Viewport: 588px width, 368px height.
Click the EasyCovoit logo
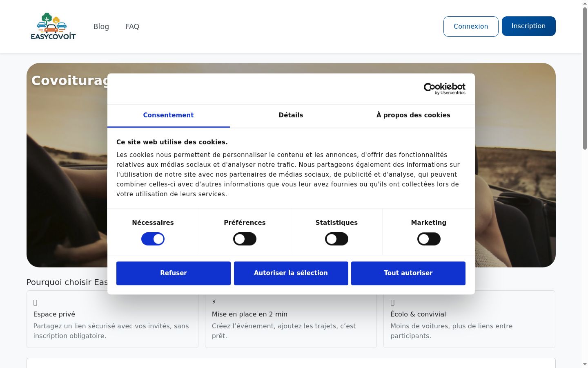coord(53,26)
